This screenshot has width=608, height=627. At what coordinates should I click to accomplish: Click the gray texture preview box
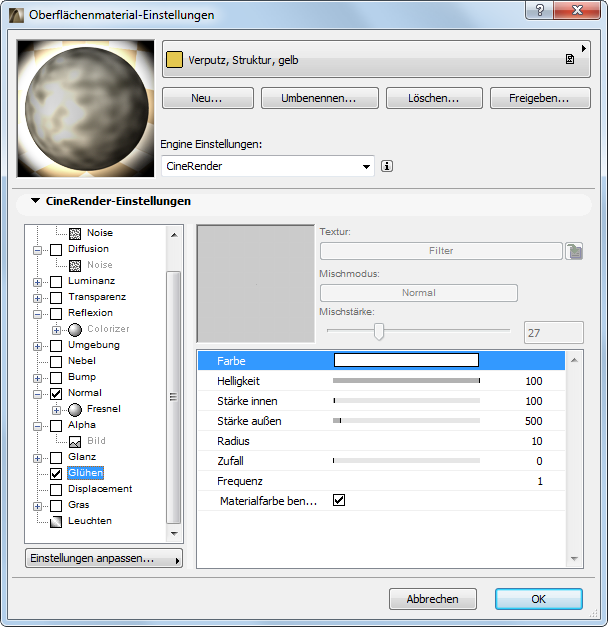(256, 284)
